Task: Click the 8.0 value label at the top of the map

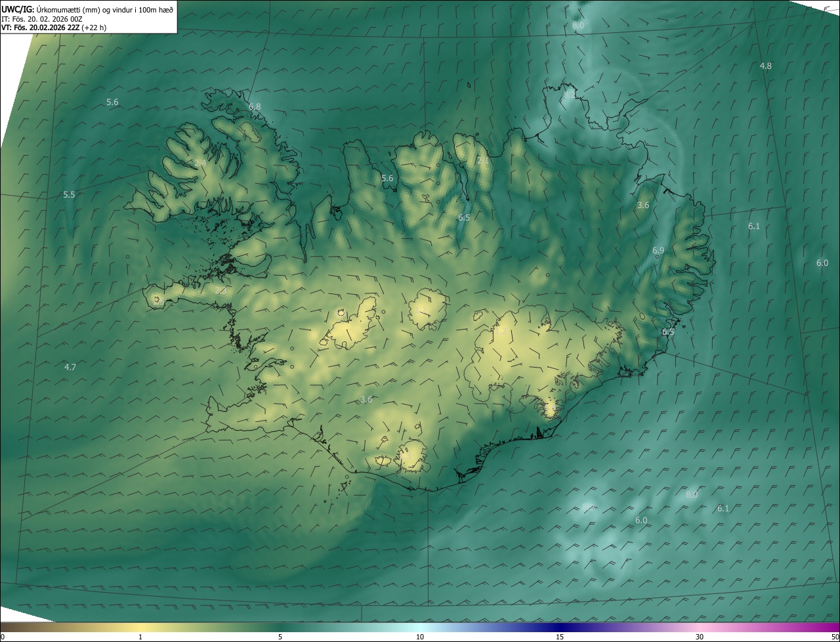Action: point(578,25)
